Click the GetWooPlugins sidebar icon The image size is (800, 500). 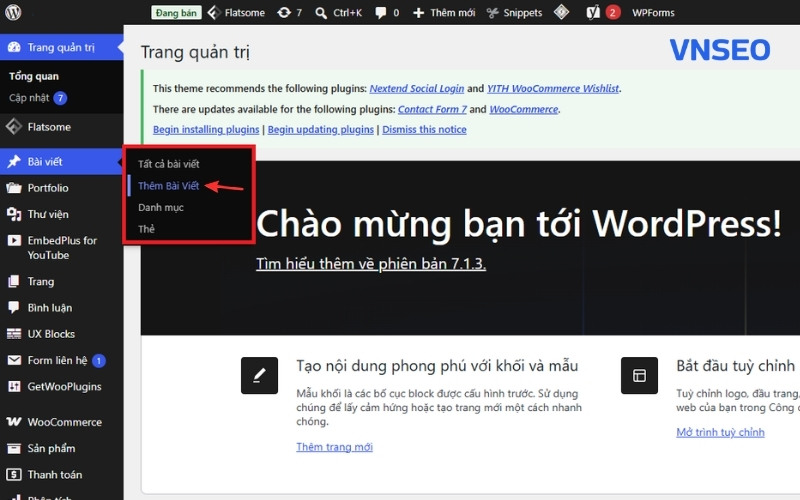tap(14, 386)
